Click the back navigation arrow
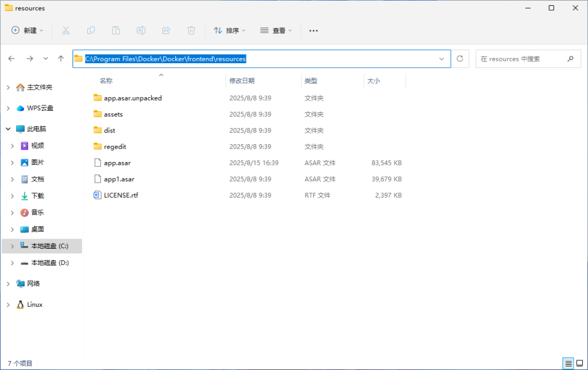588x370 pixels. [11, 58]
